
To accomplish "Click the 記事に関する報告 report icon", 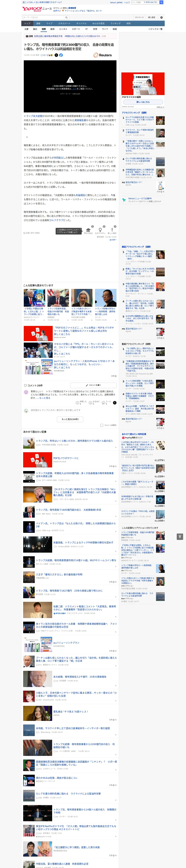I will click(31, 233).
